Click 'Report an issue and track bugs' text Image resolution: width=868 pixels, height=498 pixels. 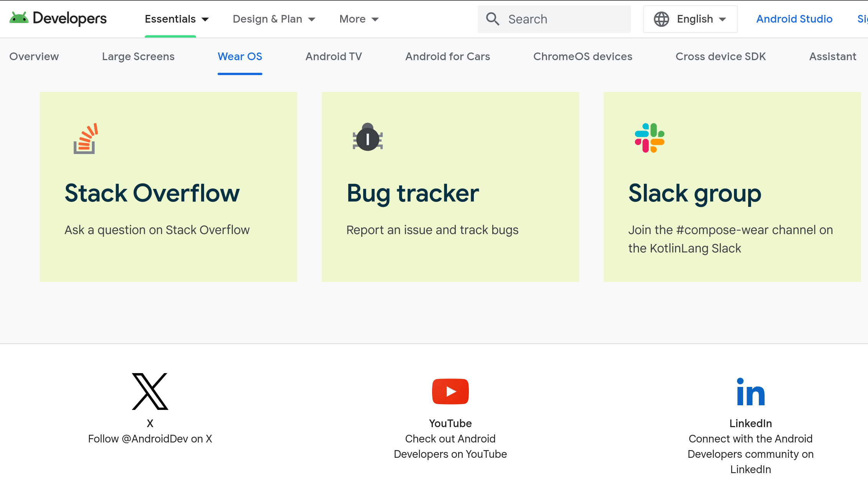pos(432,230)
